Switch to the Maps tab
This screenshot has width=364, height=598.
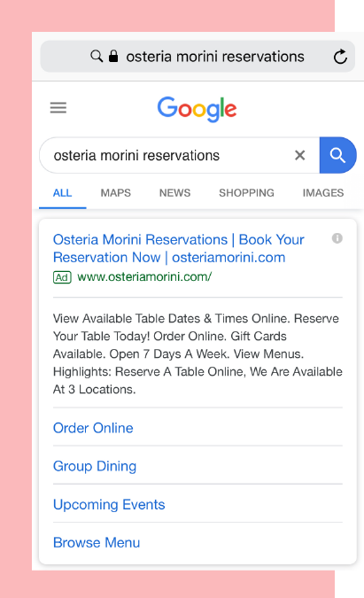[x=115, y=192]
